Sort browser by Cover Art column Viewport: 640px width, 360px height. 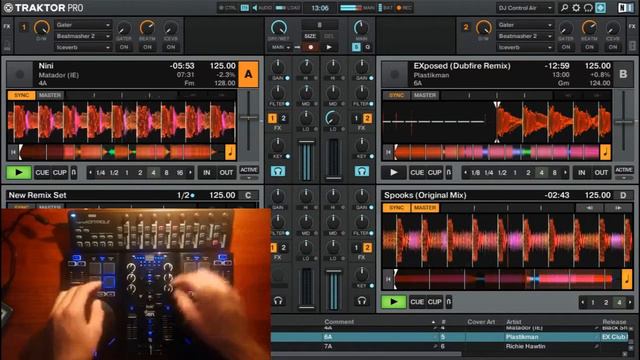click(x=481, y=322)
